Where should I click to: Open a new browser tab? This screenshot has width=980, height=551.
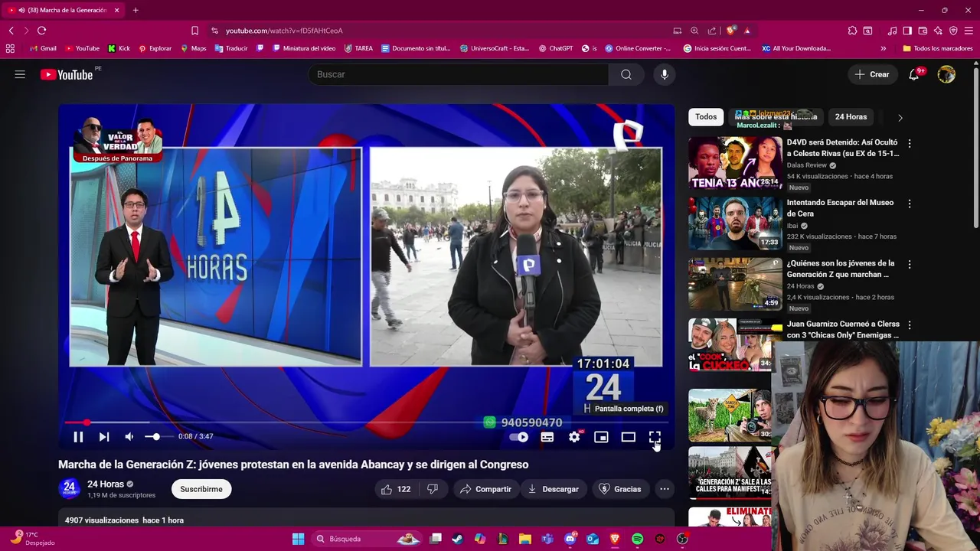(x=136, y=10)
